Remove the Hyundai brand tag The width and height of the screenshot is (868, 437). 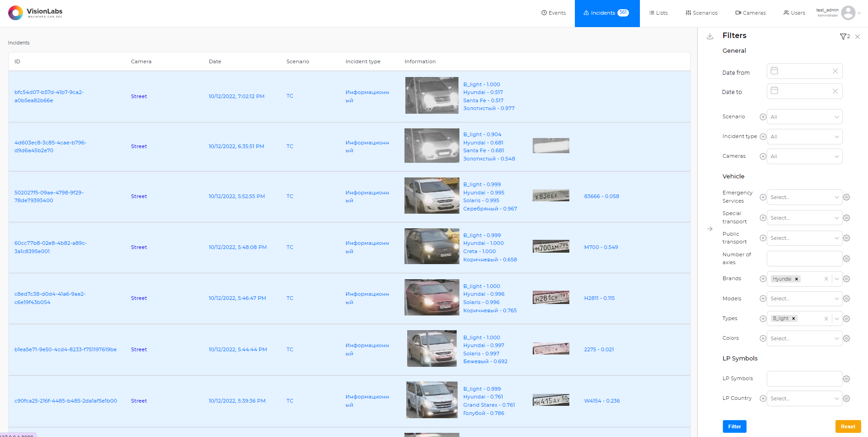(x=797, y=279)
